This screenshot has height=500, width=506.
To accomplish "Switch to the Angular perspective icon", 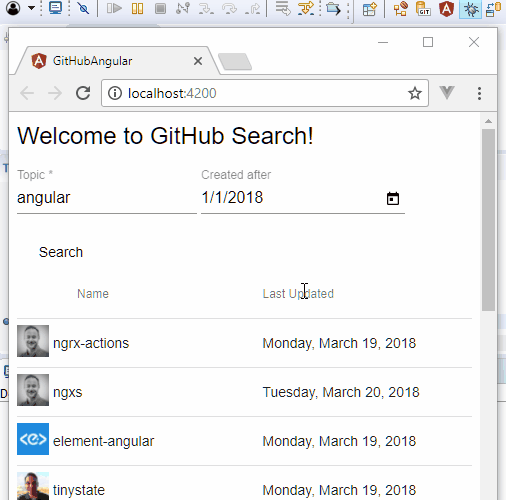I will [x=447, y=9].
